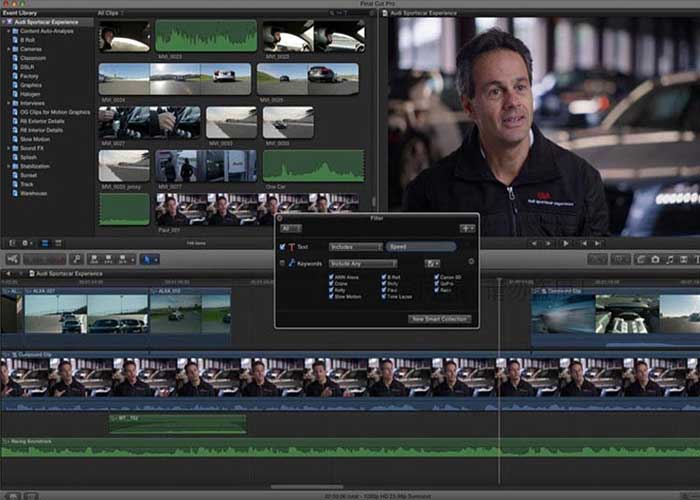Open the Enhancements magic wand menu
700x500 pixels.
click(597, 259)
